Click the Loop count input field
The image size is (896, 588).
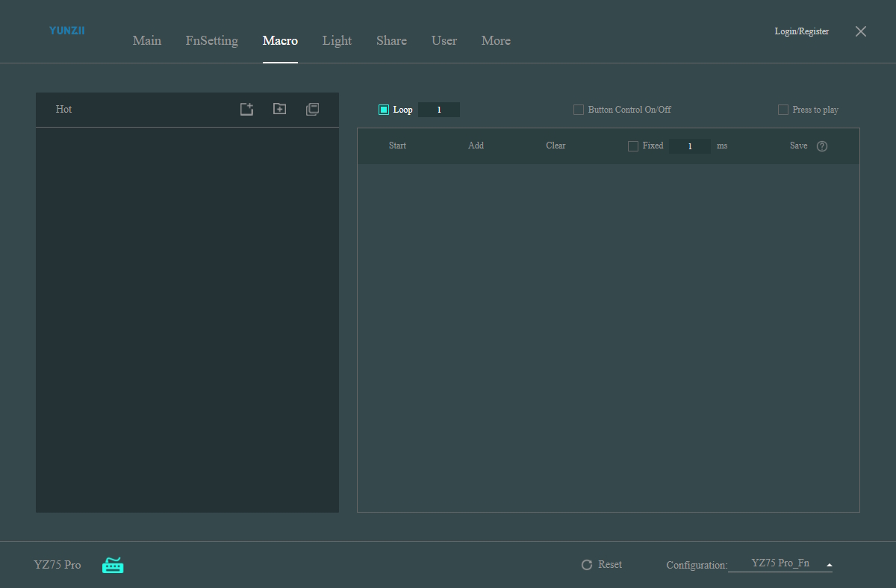[439, 110]
